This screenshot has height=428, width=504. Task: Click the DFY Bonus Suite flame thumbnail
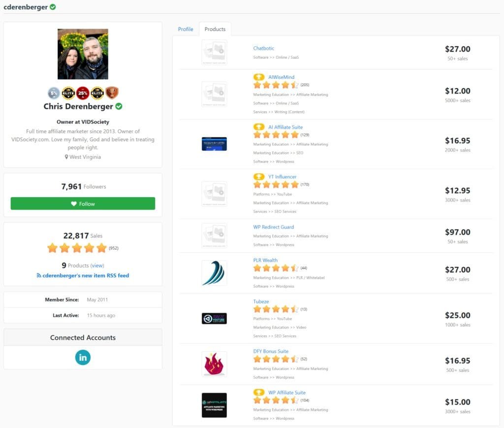214,363
